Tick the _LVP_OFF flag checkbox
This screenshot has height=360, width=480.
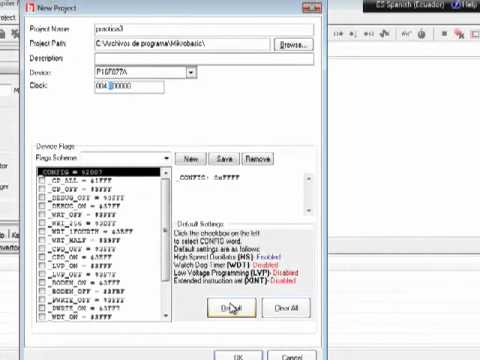pos(42,274)
